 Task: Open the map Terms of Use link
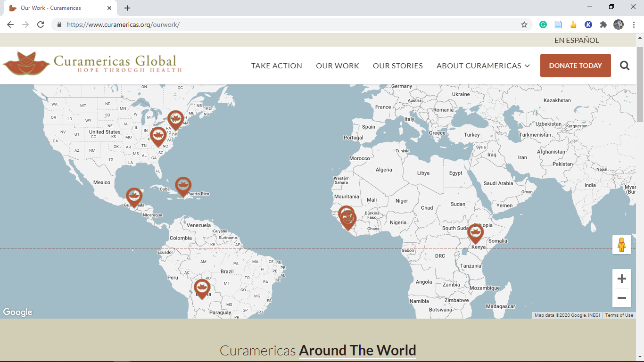(x=619, y=315)
